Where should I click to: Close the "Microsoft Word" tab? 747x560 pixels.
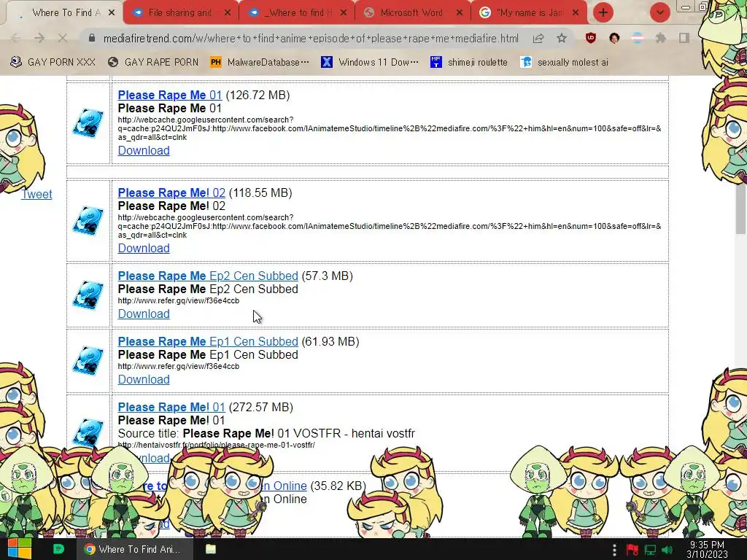click(460, 13)
